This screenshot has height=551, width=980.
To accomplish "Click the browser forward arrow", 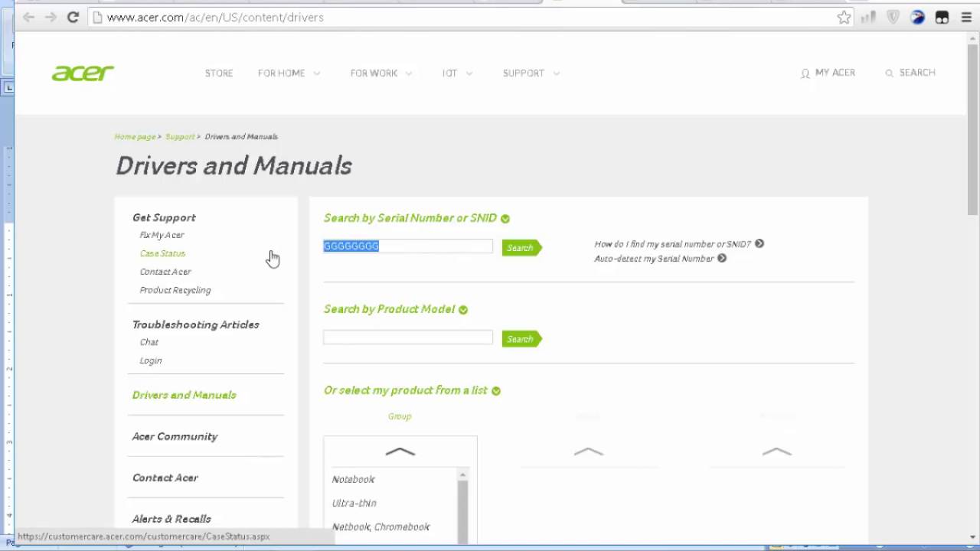I will coord(51,17).
